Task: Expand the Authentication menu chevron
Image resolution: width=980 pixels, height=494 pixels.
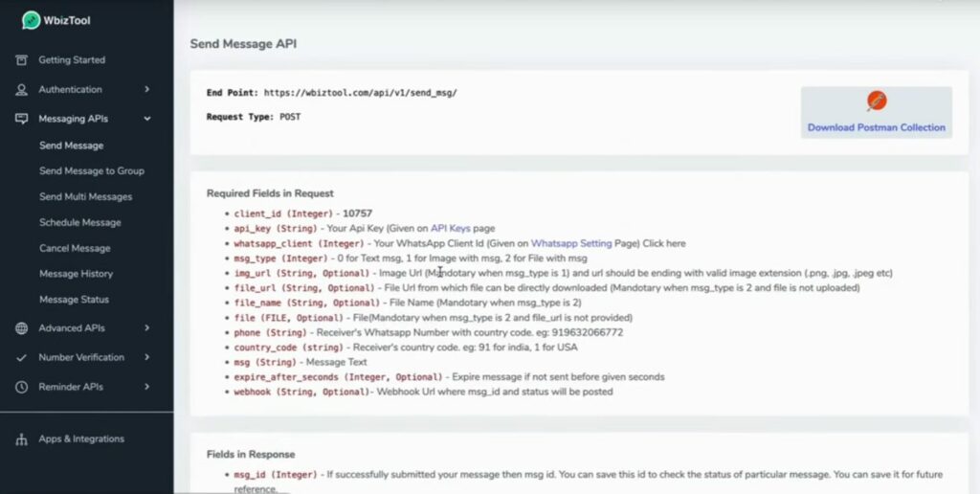Action: (x=146, y=89)
